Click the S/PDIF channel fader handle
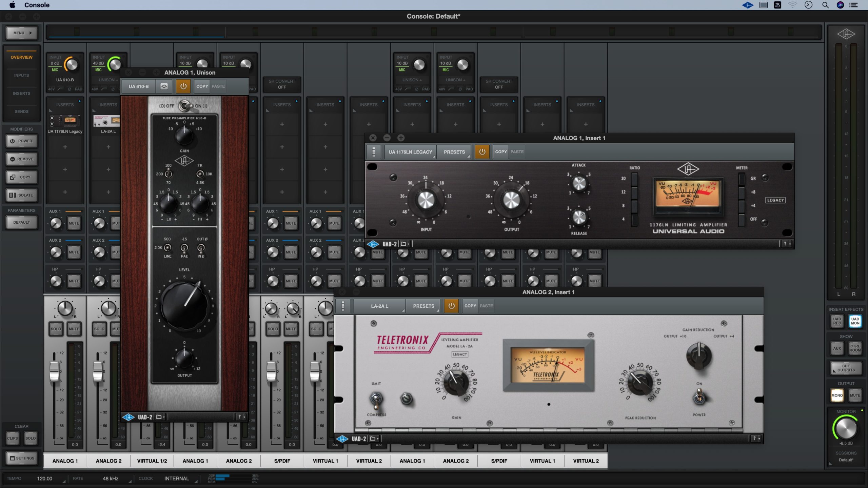Image resolution: width=868 pixels, height=488 pixels. click(271, 371)
